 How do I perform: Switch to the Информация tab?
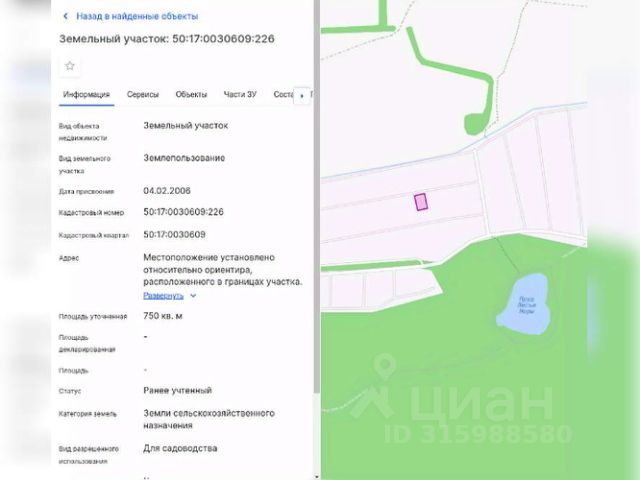[87, 94]
